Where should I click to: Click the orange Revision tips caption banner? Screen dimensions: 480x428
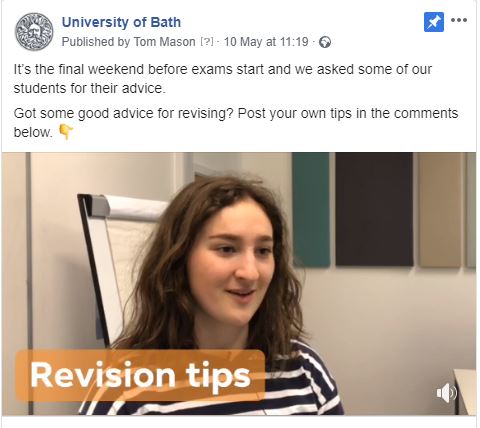(x=140, y=375)
